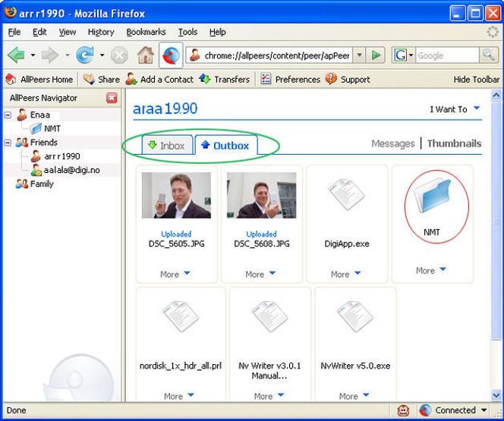This screenshot has width=504, height=421.
Task: Select the Friends group
Action: [x=36, y=143]
